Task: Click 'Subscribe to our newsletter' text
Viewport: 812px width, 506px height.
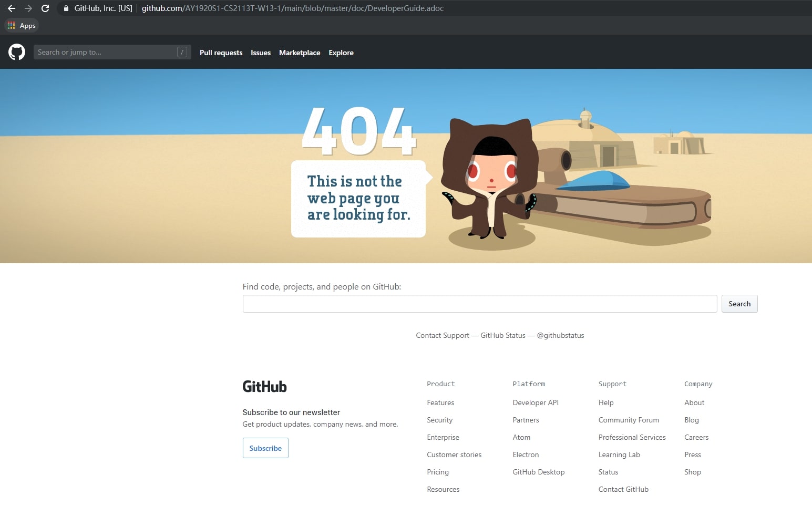Action: tap(291, 412)
